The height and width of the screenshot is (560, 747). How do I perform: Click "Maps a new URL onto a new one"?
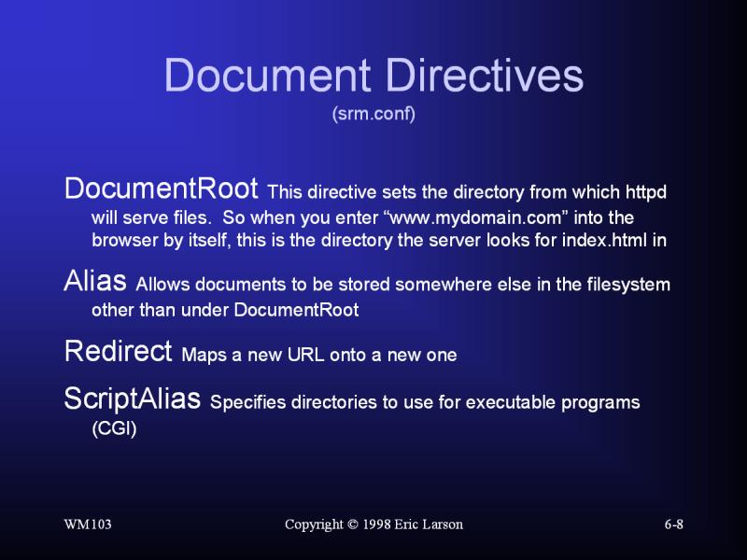[x=319, y=355]
